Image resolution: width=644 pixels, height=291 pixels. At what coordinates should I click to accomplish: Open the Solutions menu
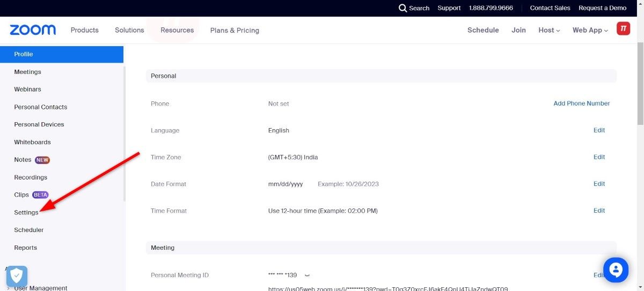(129, 31)
